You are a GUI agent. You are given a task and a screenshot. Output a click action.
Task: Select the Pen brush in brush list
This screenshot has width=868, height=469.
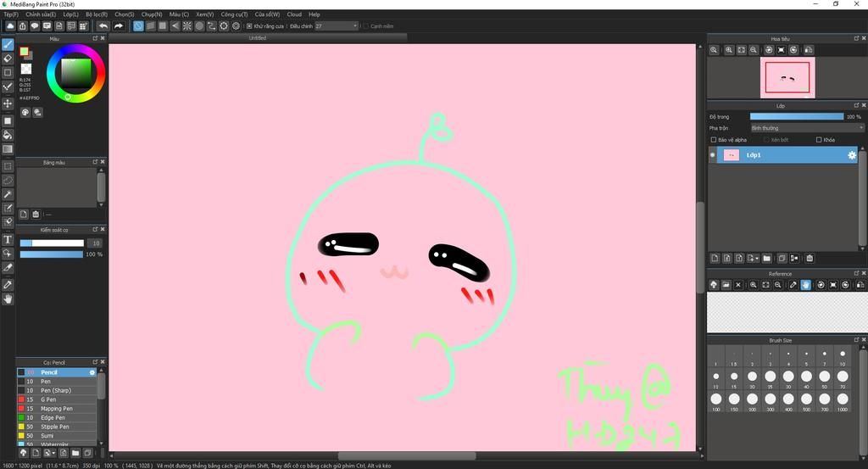tap(57, 382)
